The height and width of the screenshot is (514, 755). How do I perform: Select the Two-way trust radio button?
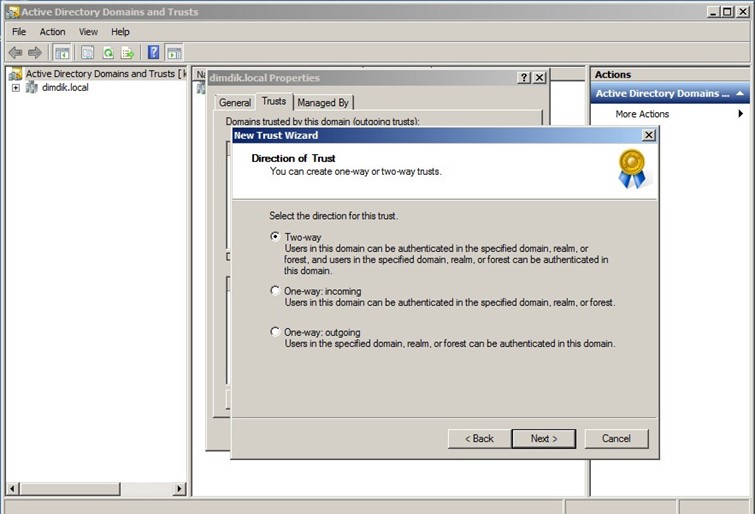tap(274, 237)
